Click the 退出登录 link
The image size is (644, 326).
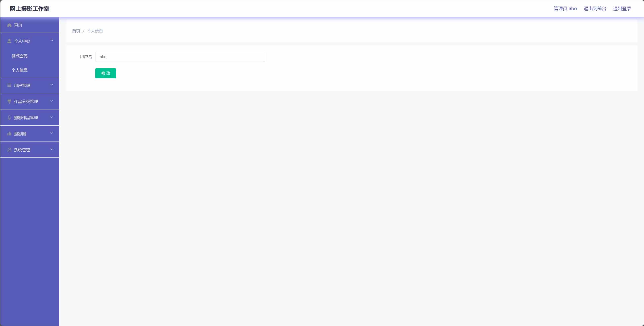622,9
